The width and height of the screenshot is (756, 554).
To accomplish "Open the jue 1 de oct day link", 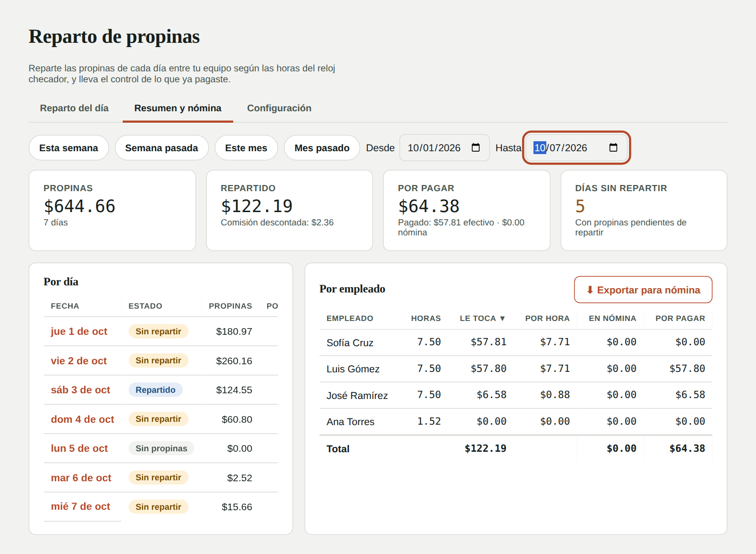I will point(79,331).
